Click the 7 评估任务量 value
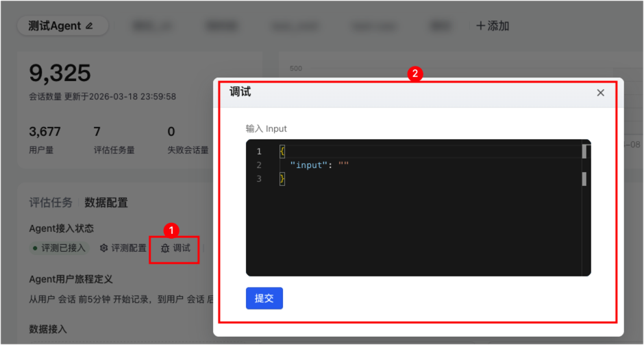Image resolution: width=644 pixels, height=345 pixels. click(97, 132)
